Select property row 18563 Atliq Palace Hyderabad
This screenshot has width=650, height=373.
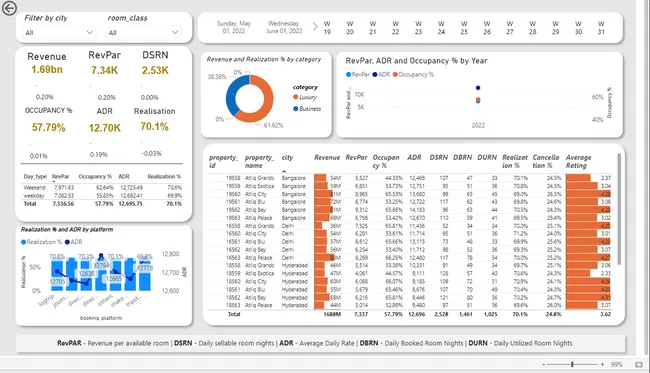tap(409, 305)
